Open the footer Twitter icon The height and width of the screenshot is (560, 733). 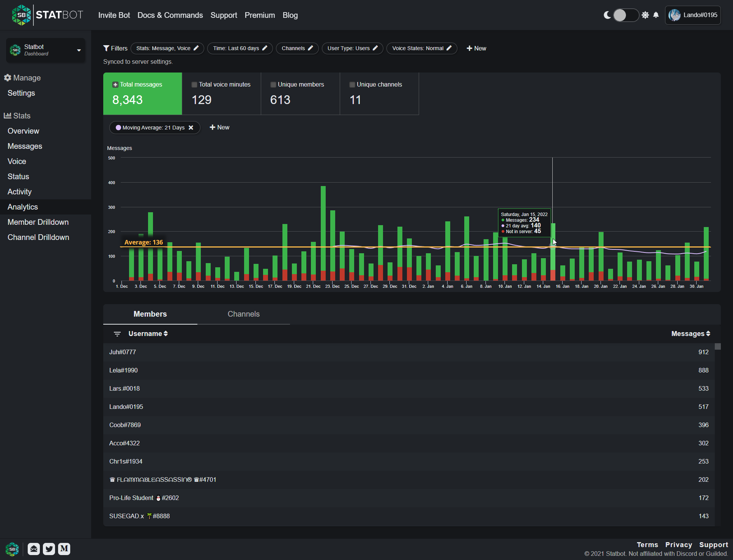(49, 549)
